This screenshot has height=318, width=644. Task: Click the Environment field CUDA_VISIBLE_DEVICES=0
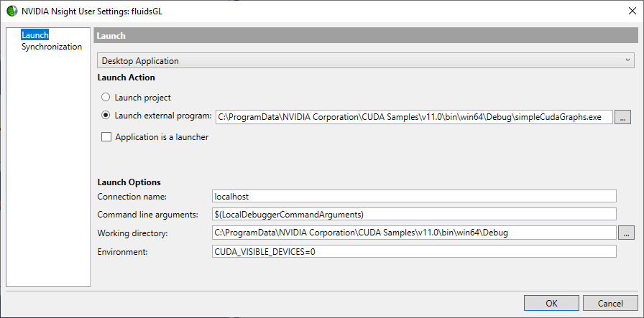(414, 251)
